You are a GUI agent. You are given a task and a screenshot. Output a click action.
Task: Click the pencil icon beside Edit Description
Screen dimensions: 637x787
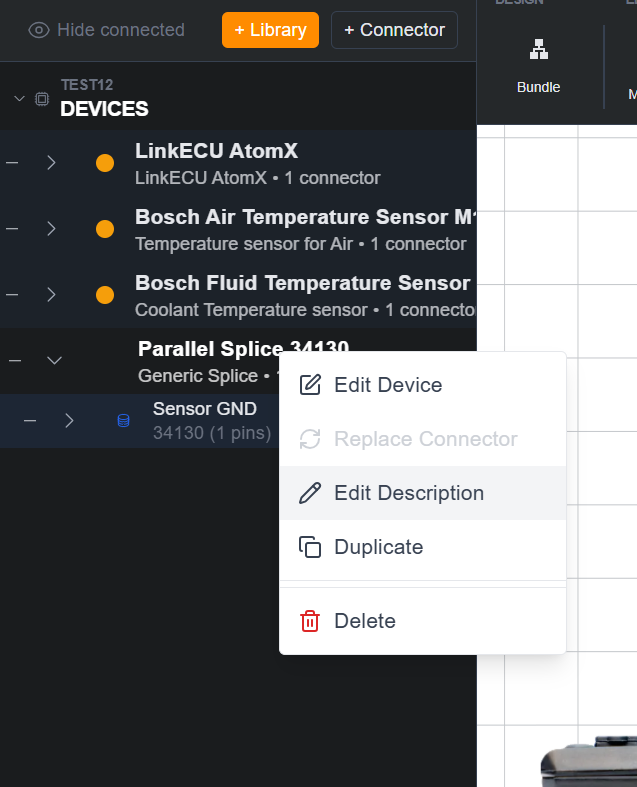pos(310,493)
